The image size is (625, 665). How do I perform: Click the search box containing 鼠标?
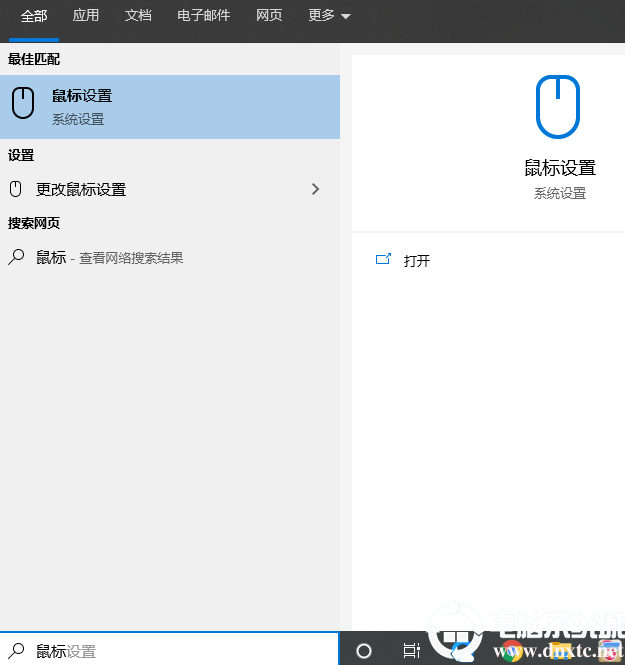[x=170, y=649]
